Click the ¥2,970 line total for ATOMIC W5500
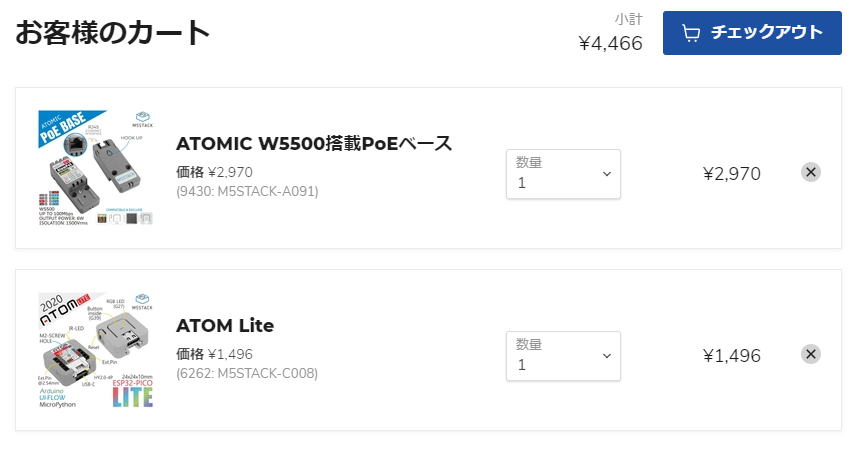Screen dimensions: 852x450 tap(731, 174)
